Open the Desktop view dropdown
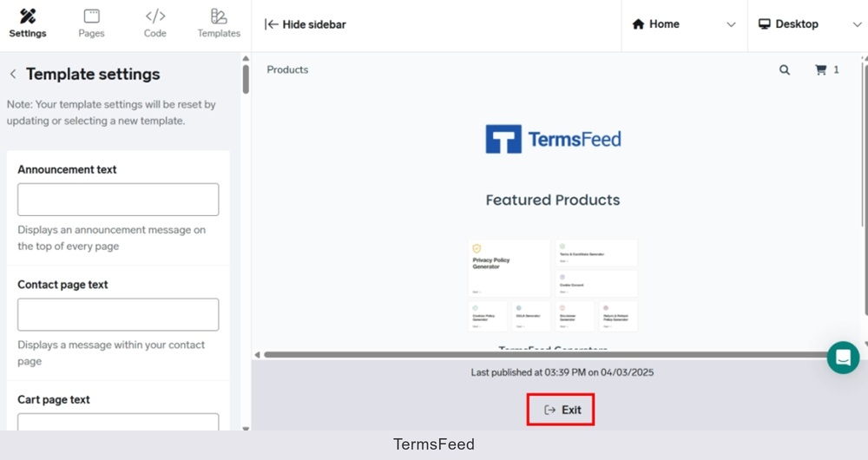The width and height of the screenshot is (868, 460). pyautogui.click(x=810, y=24)
